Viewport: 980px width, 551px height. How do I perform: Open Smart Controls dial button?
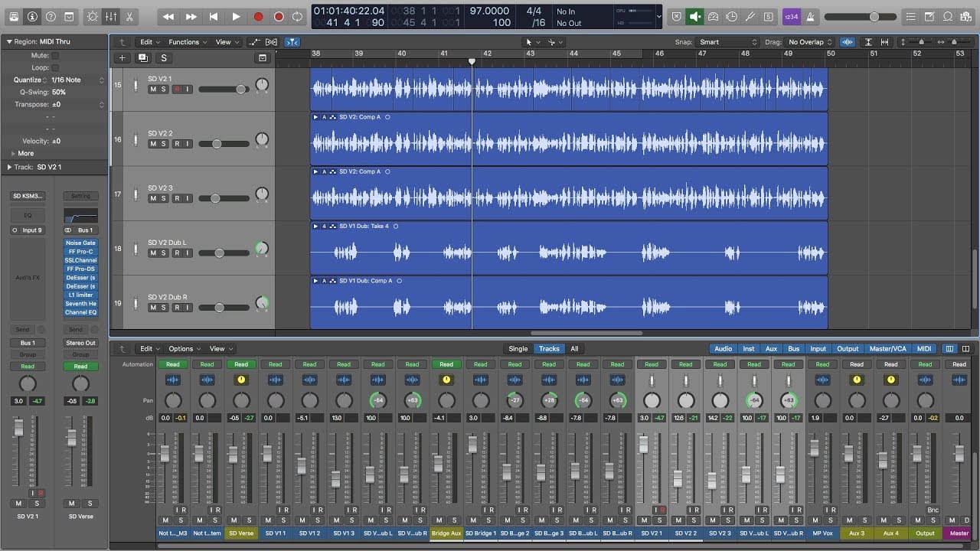[x=93, y=16]
